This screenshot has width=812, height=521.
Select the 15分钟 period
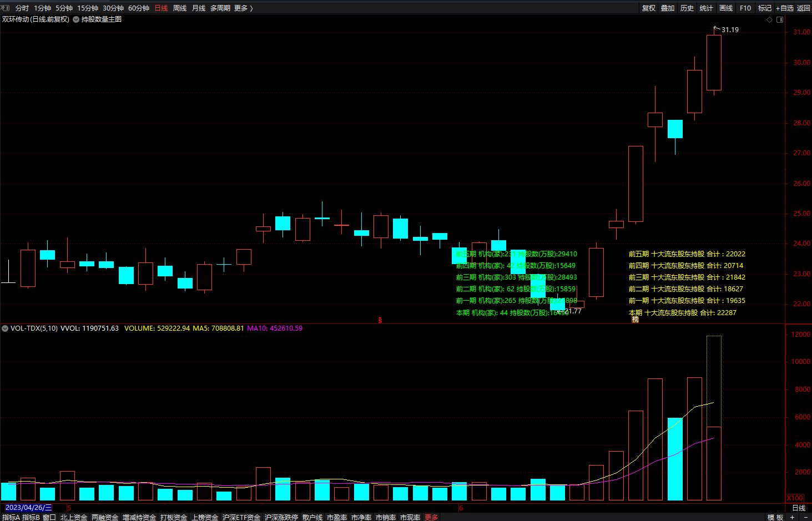pos(88,8)
